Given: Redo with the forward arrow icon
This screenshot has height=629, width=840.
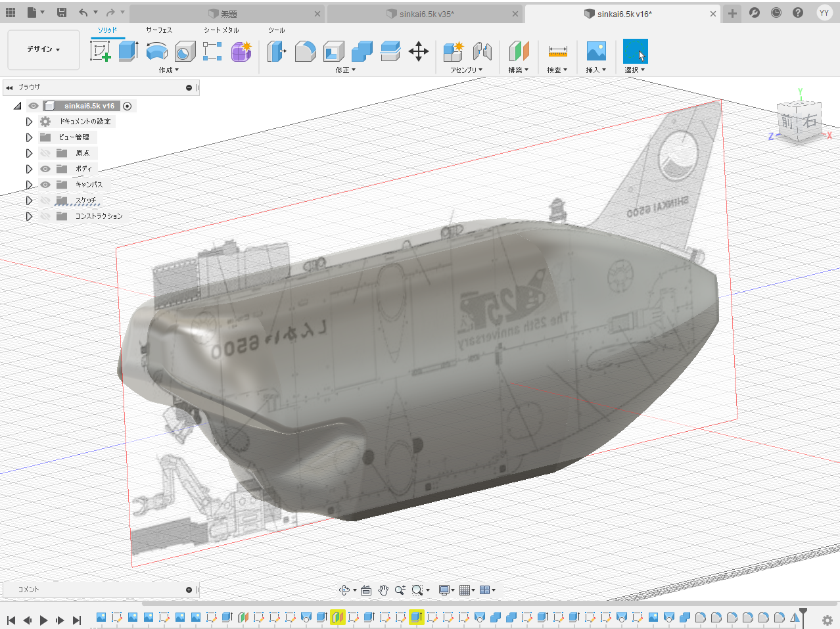Looking at the screenshot, I should click(110, 12).
